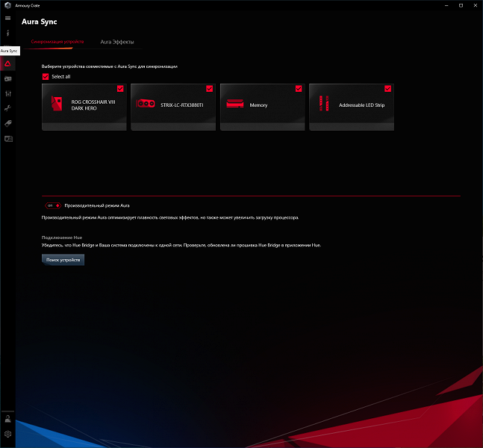Uncheck the Addressable LED Strip checkbox
The image size is (483, 448).
click(387, 89)
